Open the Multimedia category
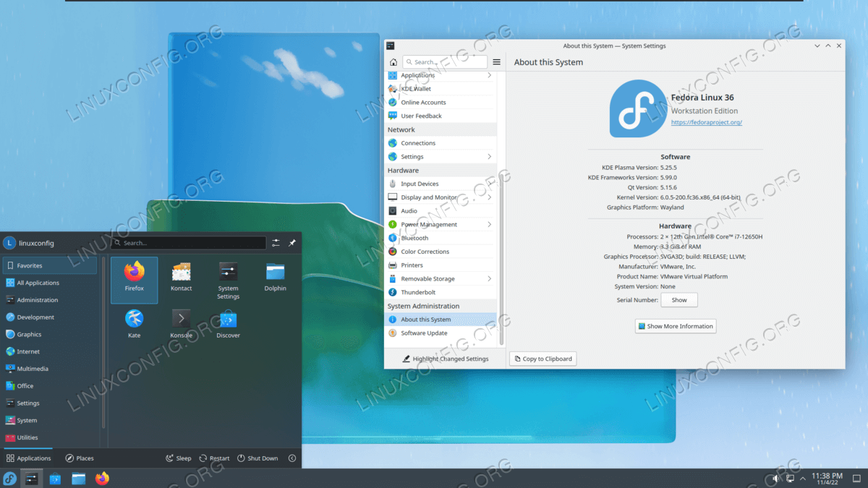The image size is (868, 488). 49,369
